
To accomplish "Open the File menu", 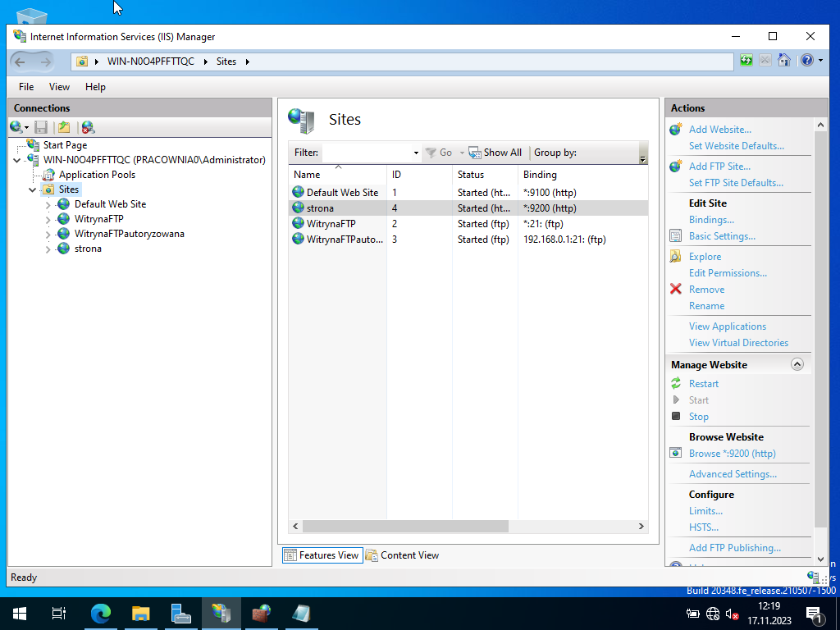I will coord(26,87).
